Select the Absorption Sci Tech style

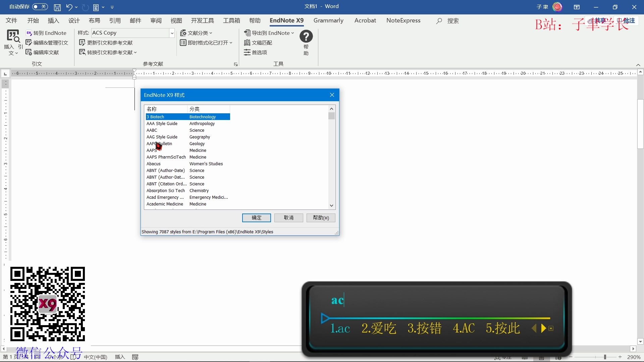(x=188, y=190)
